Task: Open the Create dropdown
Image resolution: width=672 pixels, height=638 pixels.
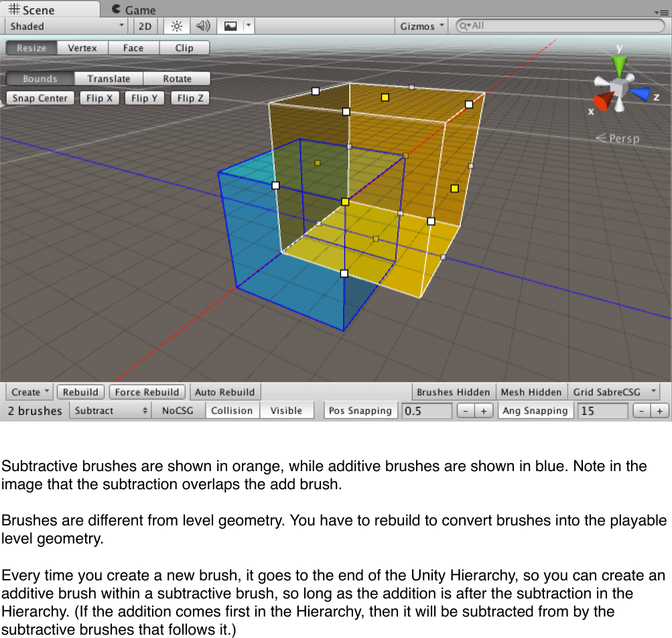Action: point(29,392)
